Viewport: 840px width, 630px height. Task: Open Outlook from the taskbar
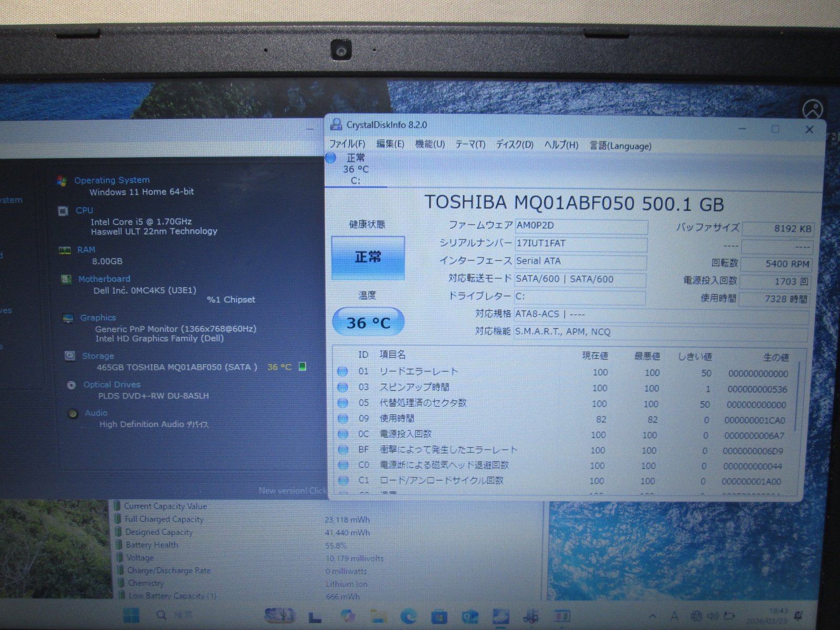coord(469,616)
